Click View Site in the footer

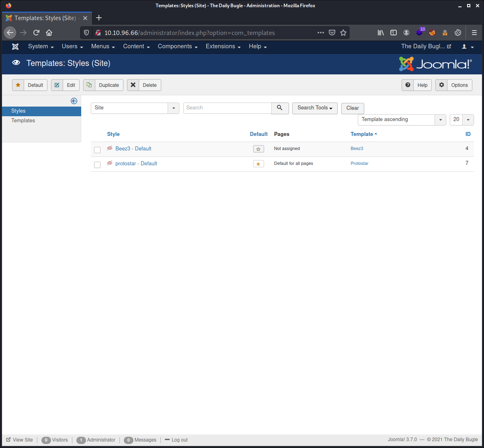20,440
